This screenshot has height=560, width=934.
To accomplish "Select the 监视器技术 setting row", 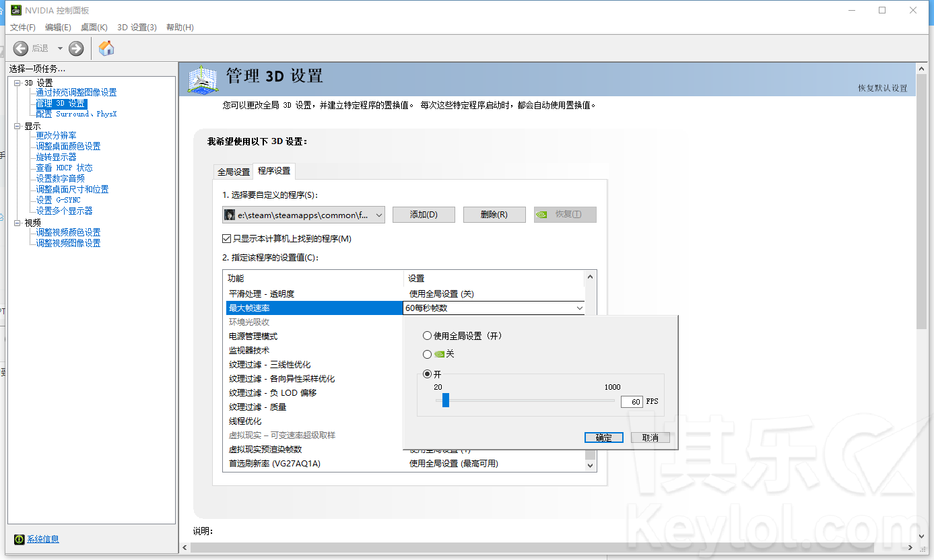I will pyautogui.click(x=313, y=350).
